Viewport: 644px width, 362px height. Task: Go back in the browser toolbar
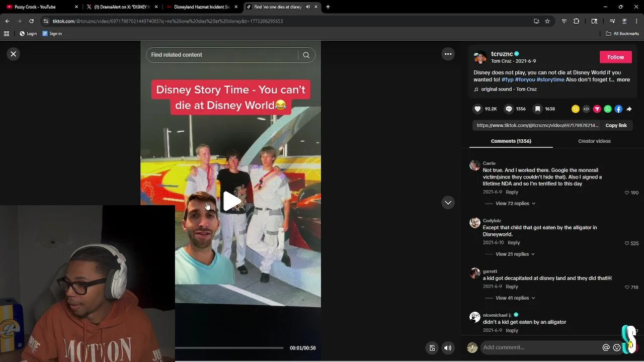pyautogui.click(x=8, y=21)
